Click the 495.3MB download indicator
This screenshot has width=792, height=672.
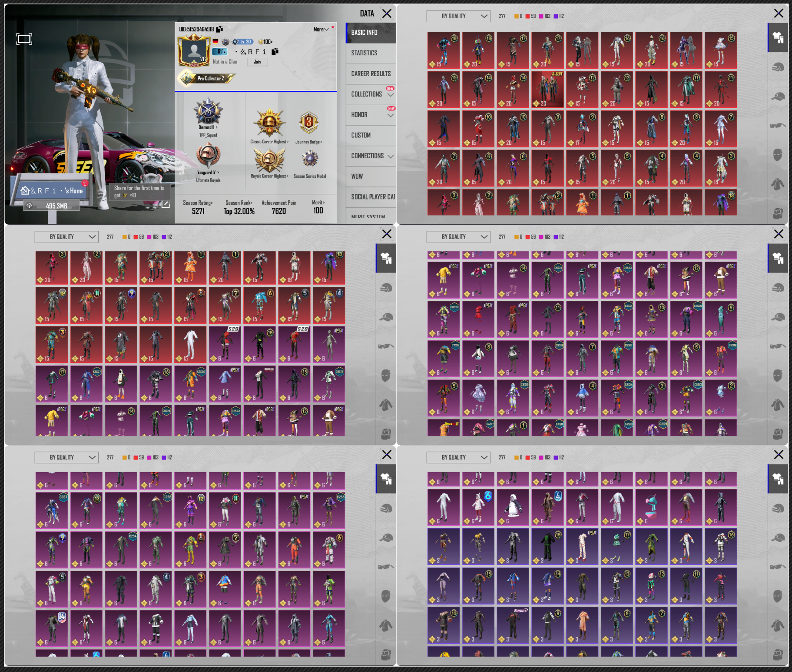tap(52, 206)
